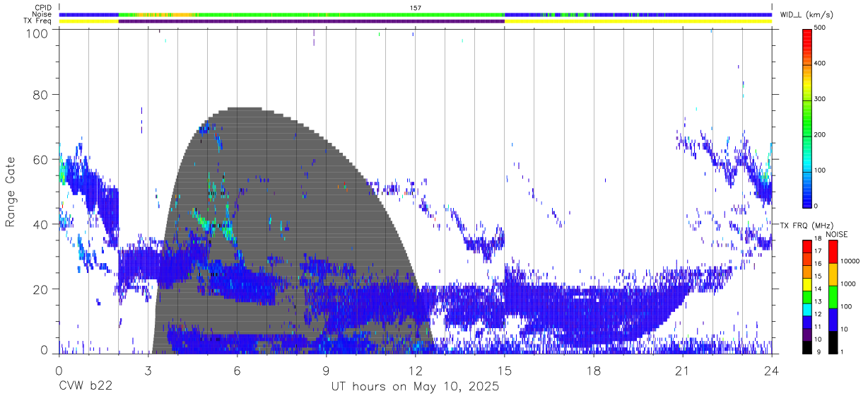
Task: Click the Noise row label at top left
Action: click(x=42, y=14)
